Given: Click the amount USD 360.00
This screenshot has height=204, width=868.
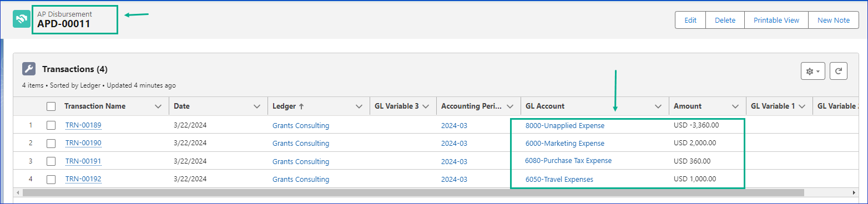Looking at the screenshot, I should tap(692, 161).
